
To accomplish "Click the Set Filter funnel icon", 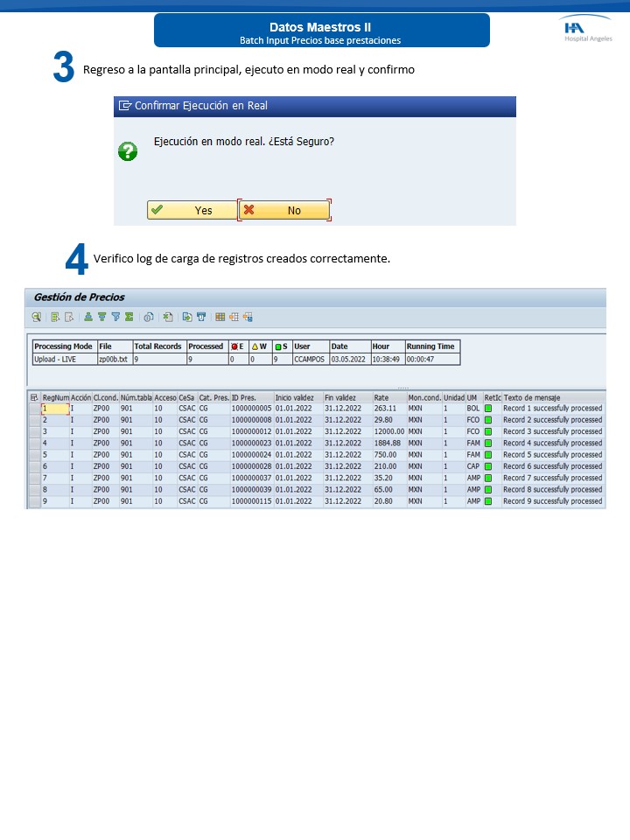I will click(x=115, y=317).
